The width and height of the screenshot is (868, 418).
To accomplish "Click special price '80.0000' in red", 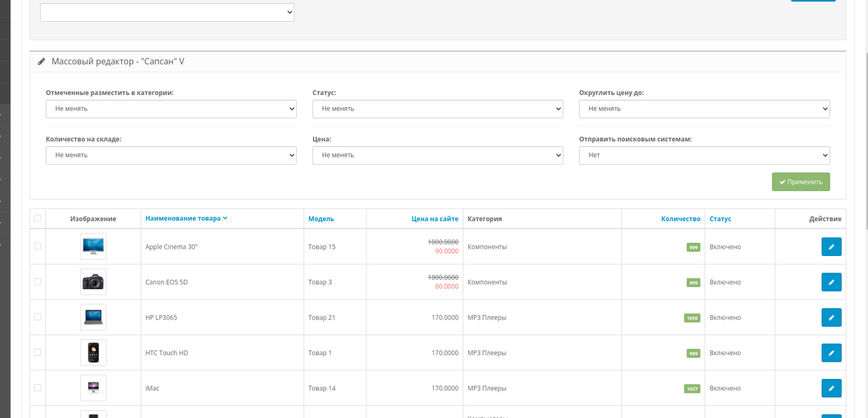I will click(x=446, y=286).
